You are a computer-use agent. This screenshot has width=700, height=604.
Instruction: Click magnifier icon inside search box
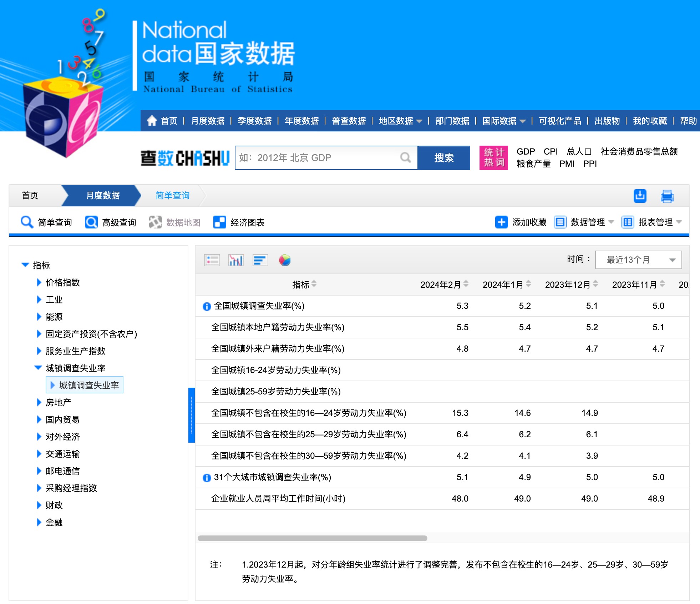click(x=405, y=157)
